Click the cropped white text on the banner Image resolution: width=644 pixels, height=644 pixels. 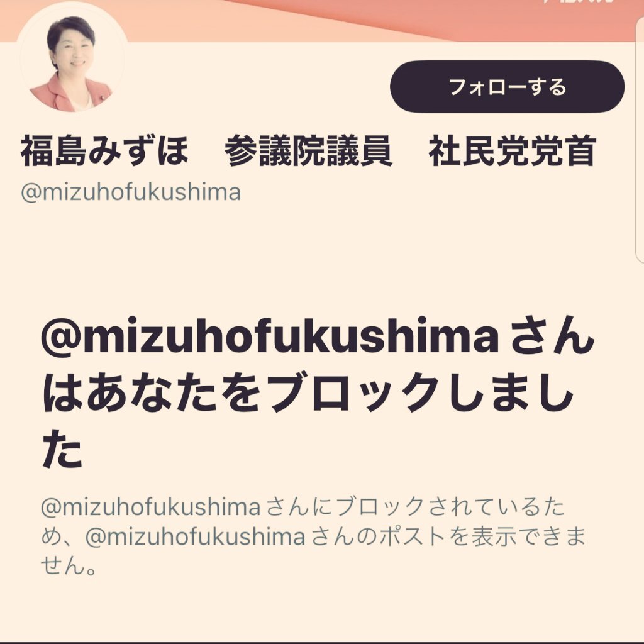[x=578, y=2]
